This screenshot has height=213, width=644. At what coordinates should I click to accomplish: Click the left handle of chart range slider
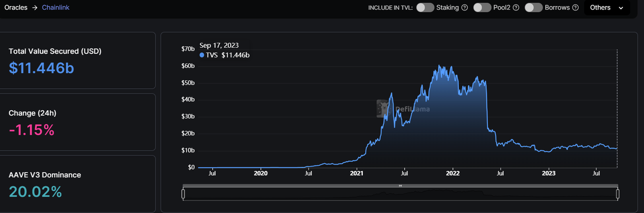184,194
